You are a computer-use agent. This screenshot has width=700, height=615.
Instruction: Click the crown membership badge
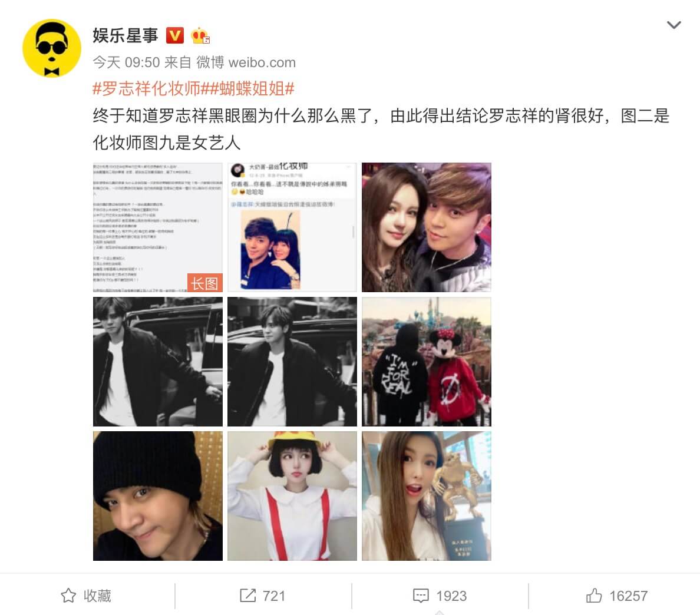coord(200,35)
